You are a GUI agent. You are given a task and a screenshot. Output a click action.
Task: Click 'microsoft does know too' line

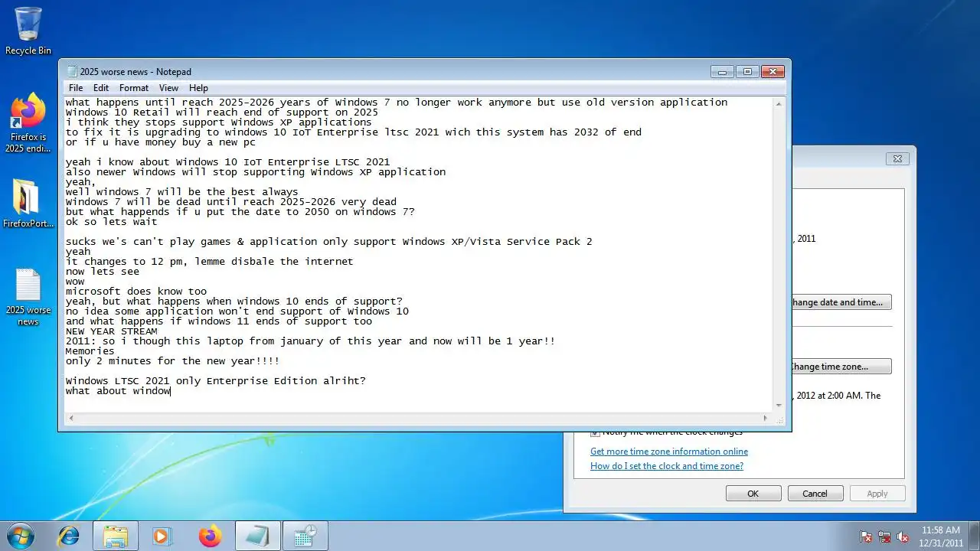tap(136, 292)
